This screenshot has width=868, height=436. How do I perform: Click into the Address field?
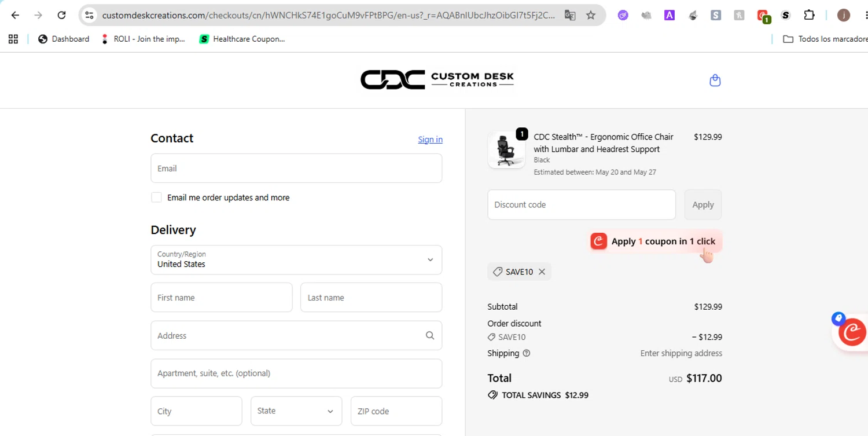point(296,336)
